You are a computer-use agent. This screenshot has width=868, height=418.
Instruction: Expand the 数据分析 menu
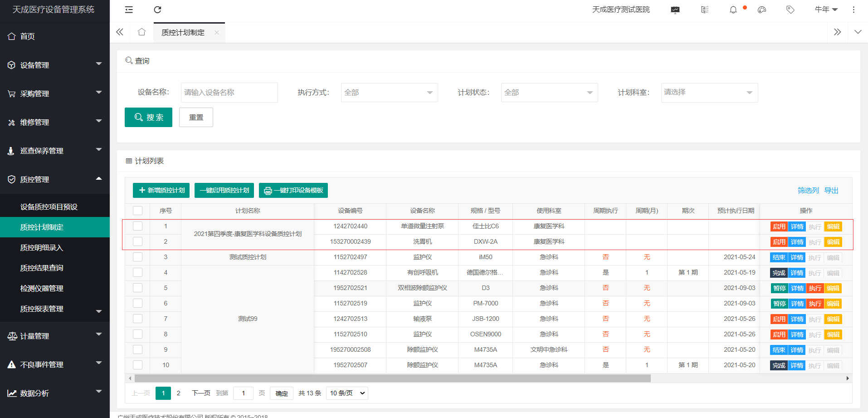click(55, 393)
